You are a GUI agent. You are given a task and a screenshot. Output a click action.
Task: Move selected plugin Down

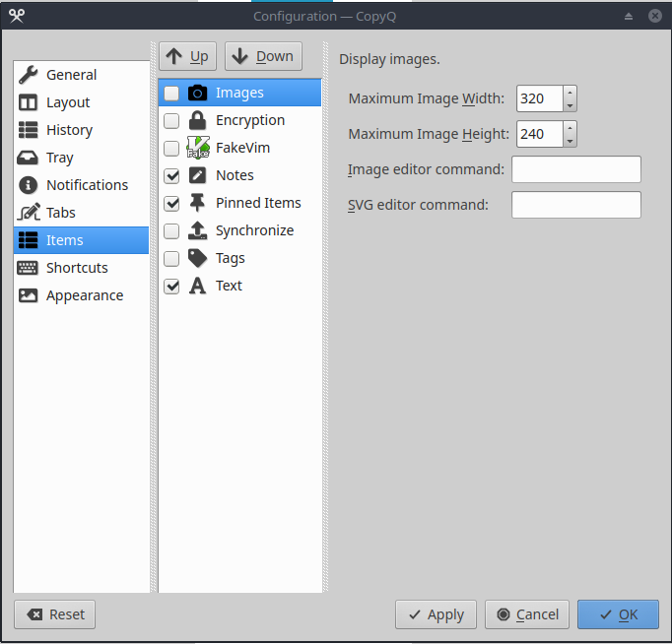click(263, 56)
